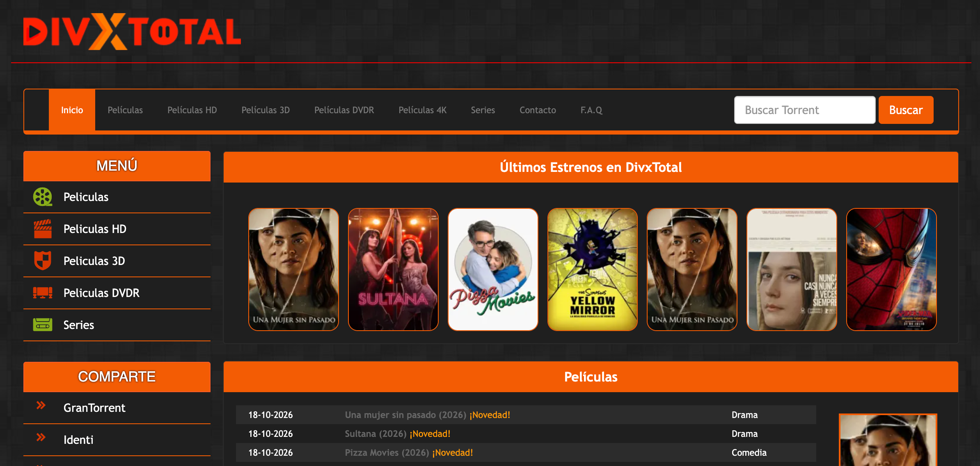This screenshot has width=980, height=466.
Task: Focus the Buscar Torrent search field
Action: click(x=805, y=110)
